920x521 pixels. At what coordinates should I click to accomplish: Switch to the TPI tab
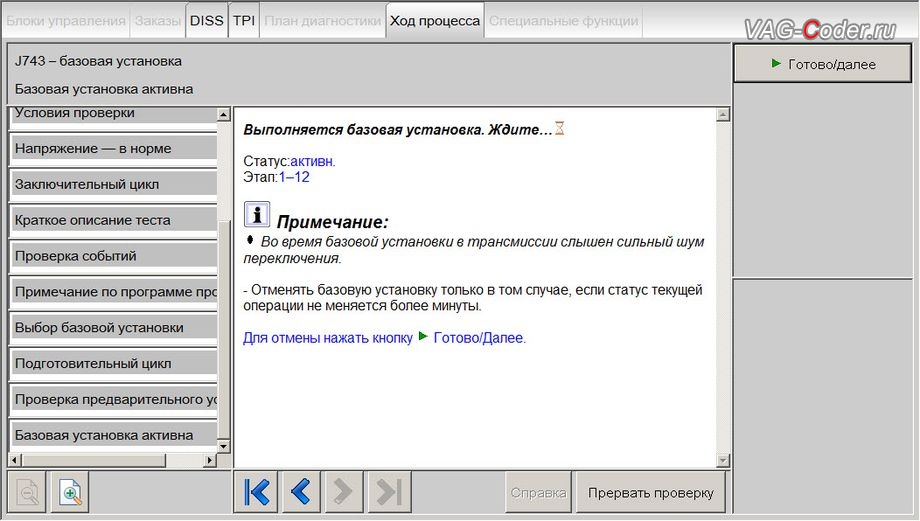(243, 21)
